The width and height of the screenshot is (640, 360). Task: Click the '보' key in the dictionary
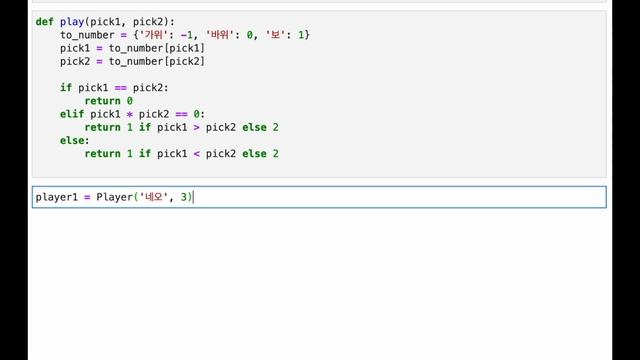[x=276, y=35]
